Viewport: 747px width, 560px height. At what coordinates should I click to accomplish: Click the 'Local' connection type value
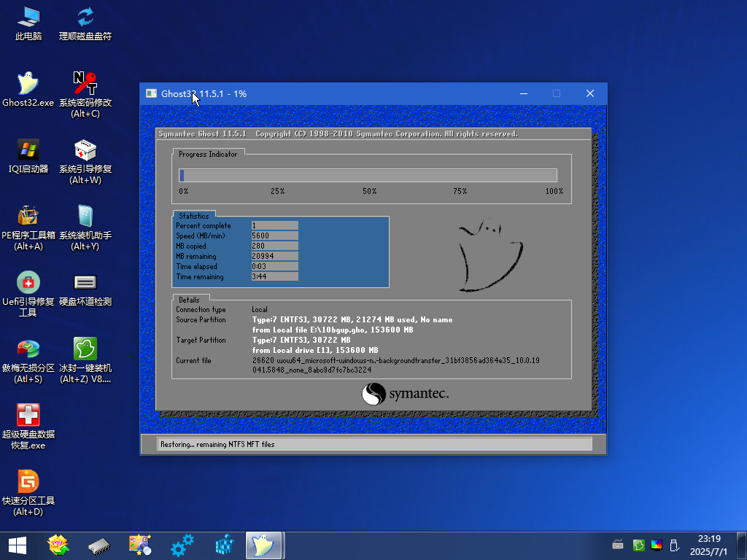tap(260, 309)
